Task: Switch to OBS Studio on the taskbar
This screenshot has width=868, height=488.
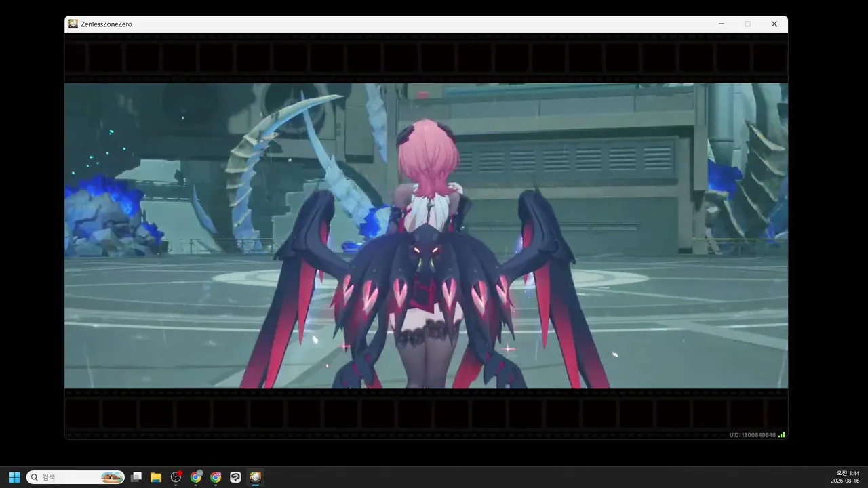Action: (176, 477)
